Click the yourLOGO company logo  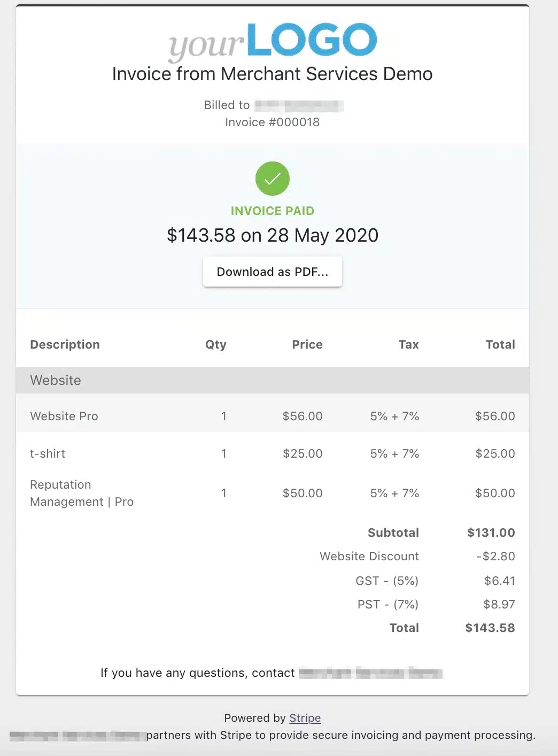(273, 41)
